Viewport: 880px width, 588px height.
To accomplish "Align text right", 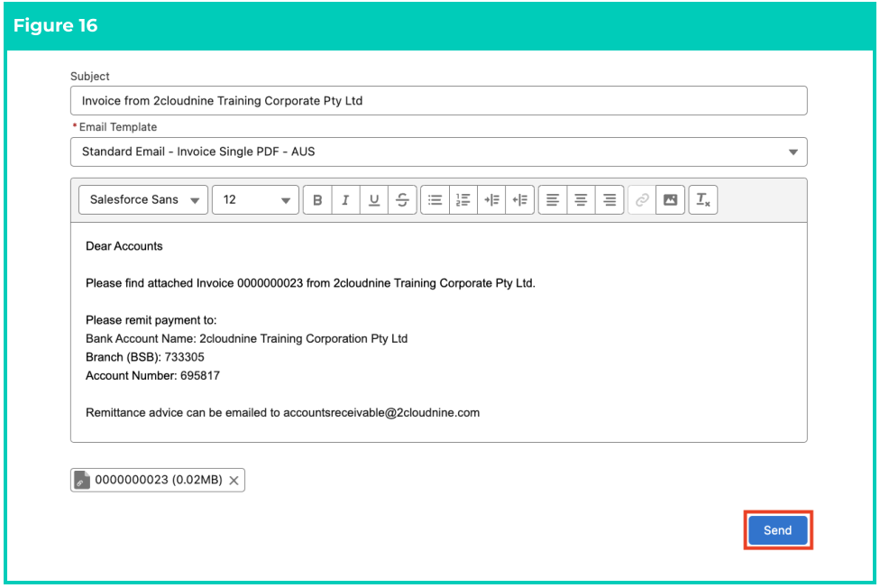I will [610, 200].
